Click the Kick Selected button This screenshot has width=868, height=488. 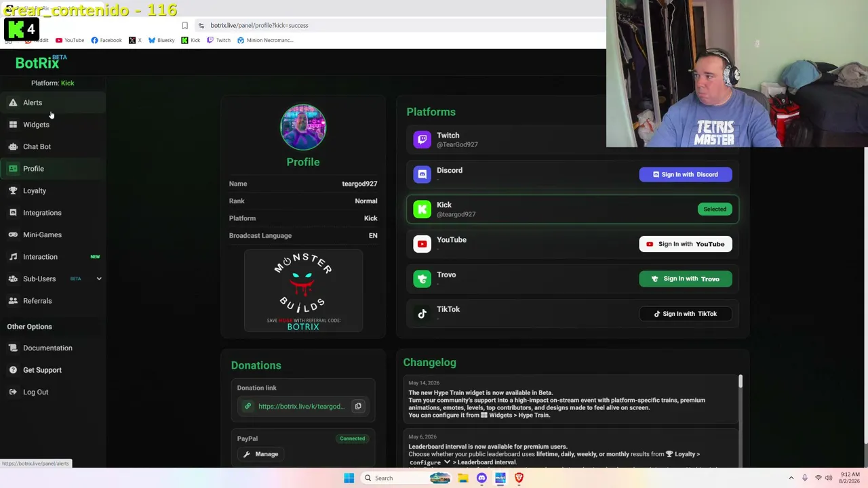coord(715,209)
